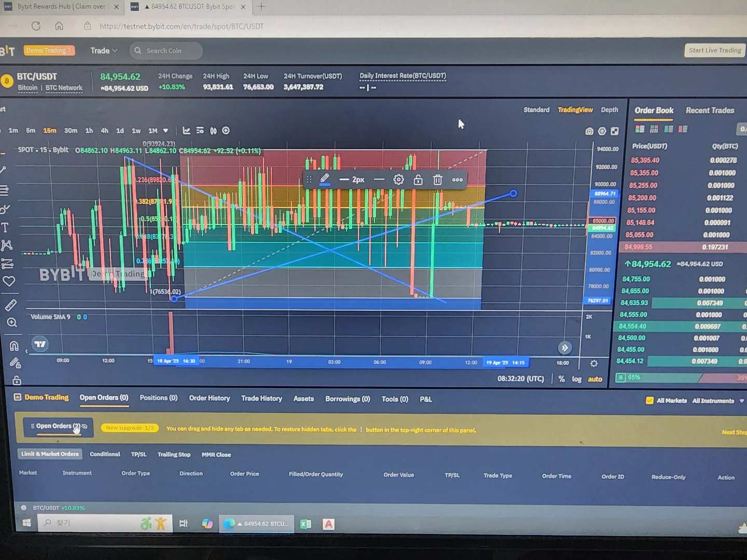This screenshot has width=747, height=560.
Task: Select the Trailing Stop filter
Action: pos(174,455)
